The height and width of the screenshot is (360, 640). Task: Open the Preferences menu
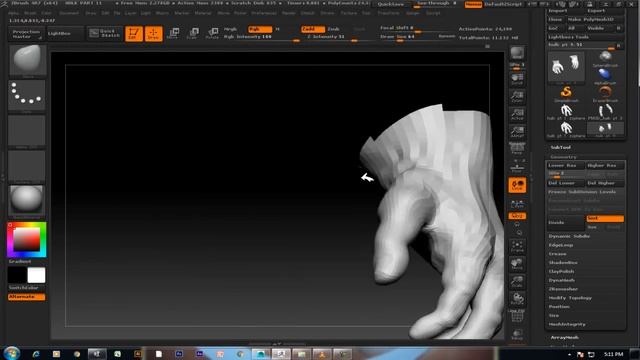coord(264,13)
